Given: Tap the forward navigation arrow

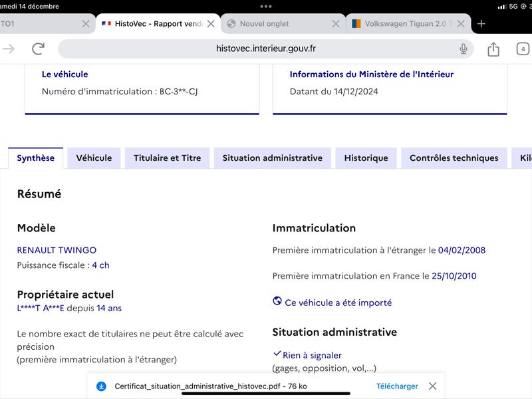Looking at the screenshot, I should click(9, 49).
